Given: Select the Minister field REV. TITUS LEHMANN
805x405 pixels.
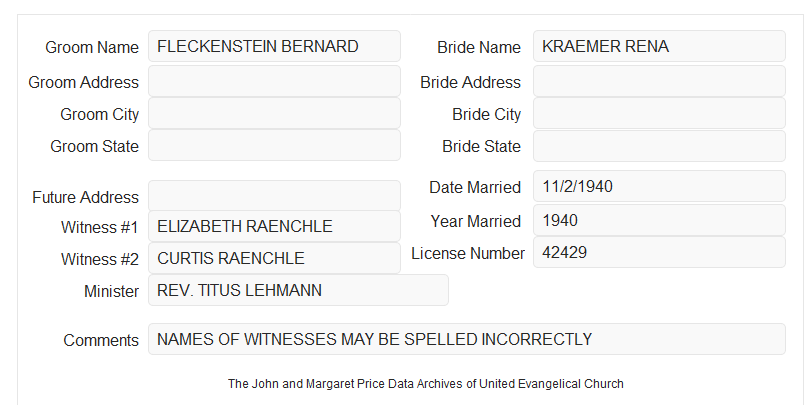Looking at the screenshot, I should tap(298, 290).
